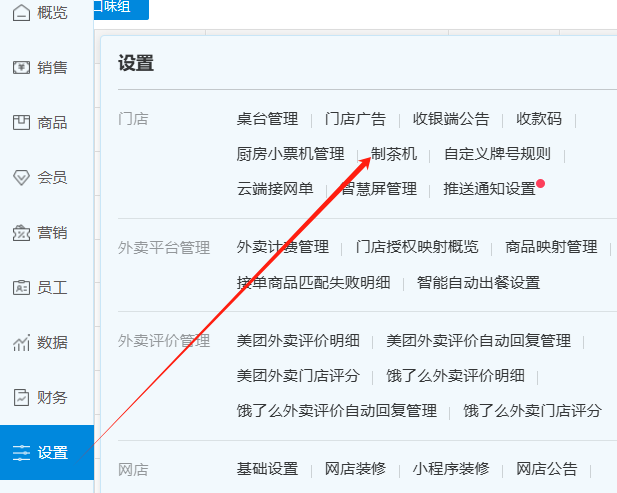Viewport: 617px width, 493px height.
Task: Click the 会员 diamond icon in sidebar
Action: 21,177
